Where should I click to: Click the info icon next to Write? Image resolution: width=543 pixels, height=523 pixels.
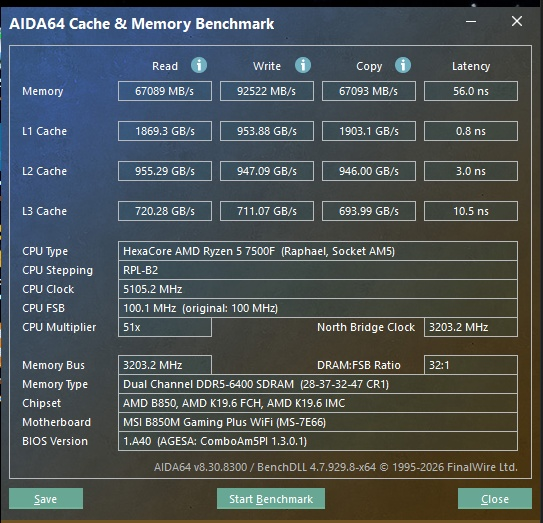point(303,65)
